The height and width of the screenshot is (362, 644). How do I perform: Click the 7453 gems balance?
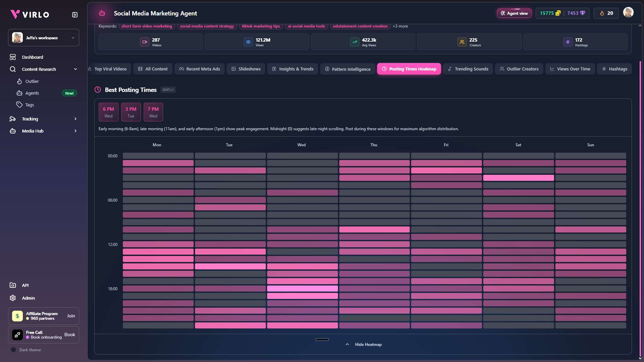[x=576, y=13]
